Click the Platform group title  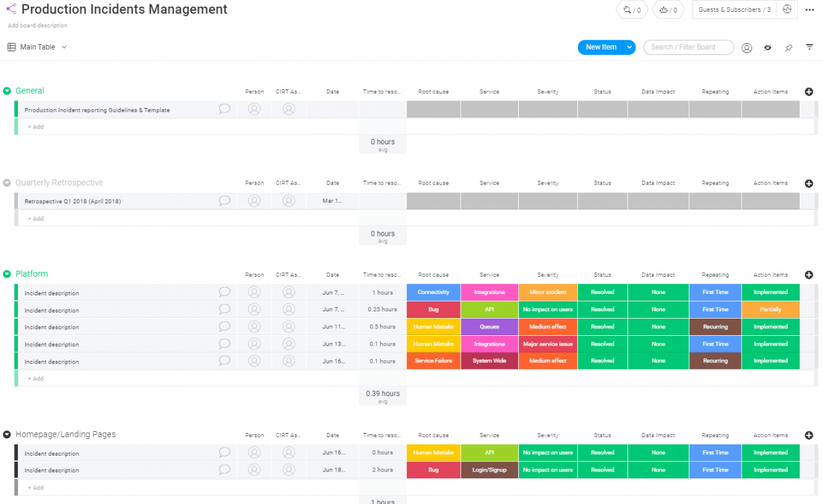pyautogui.click(x=32, y=274)
